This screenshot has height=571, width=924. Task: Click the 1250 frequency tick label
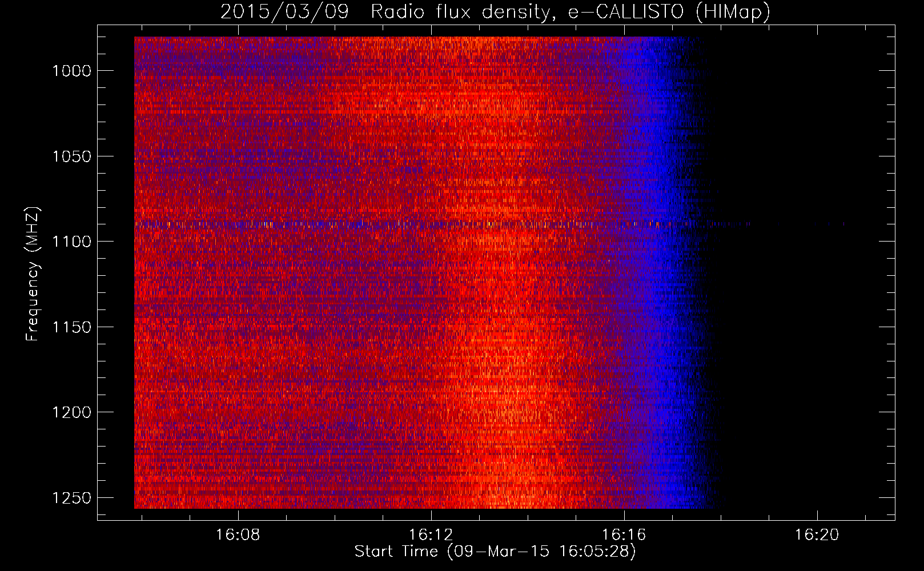pyautogui.click(x=72, y=498)
